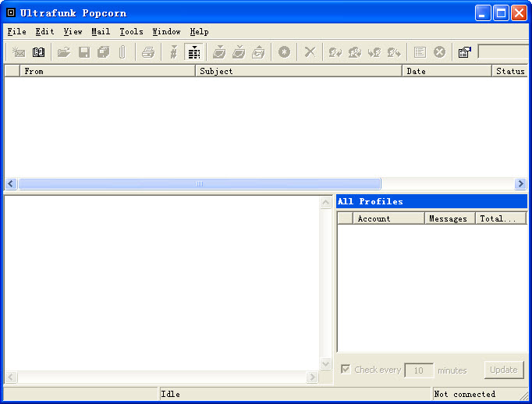Click the first reply heads icon
Screen dimensions: 532x404
[335, 52]
